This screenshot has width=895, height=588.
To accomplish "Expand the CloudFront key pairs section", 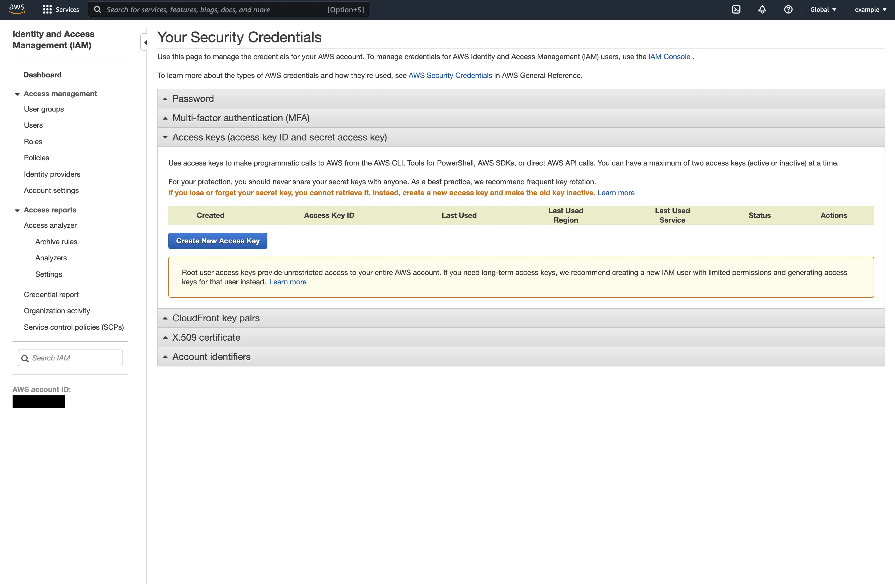I will coord(216,318).
